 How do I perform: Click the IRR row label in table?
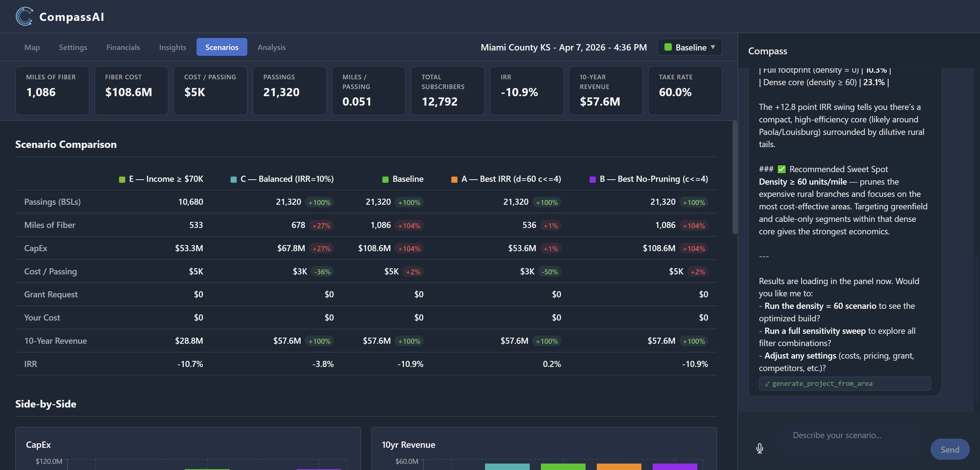(x=31, y=364)
